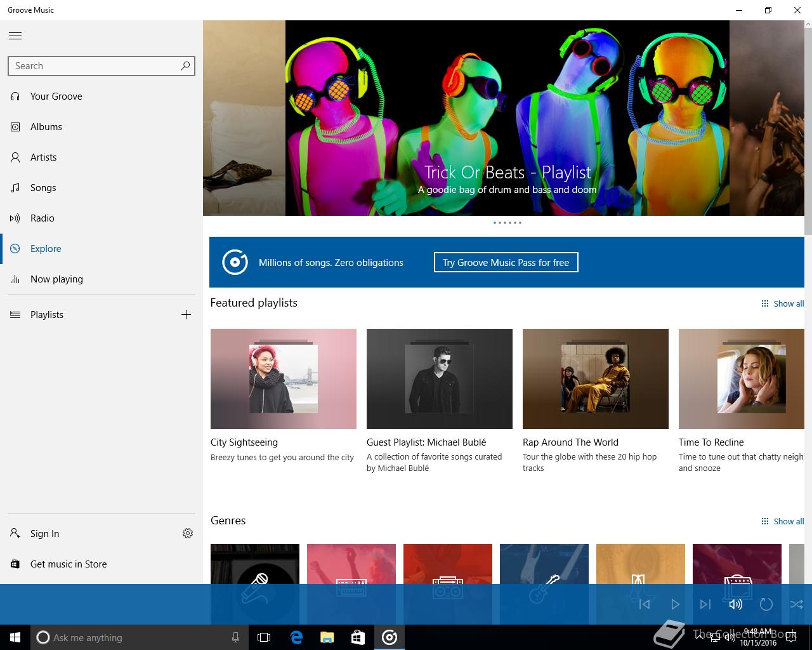The height and width of the screenshot is (650, 812).
Task: Open File Explorer from taskbar
Action: tap(327, 637)
